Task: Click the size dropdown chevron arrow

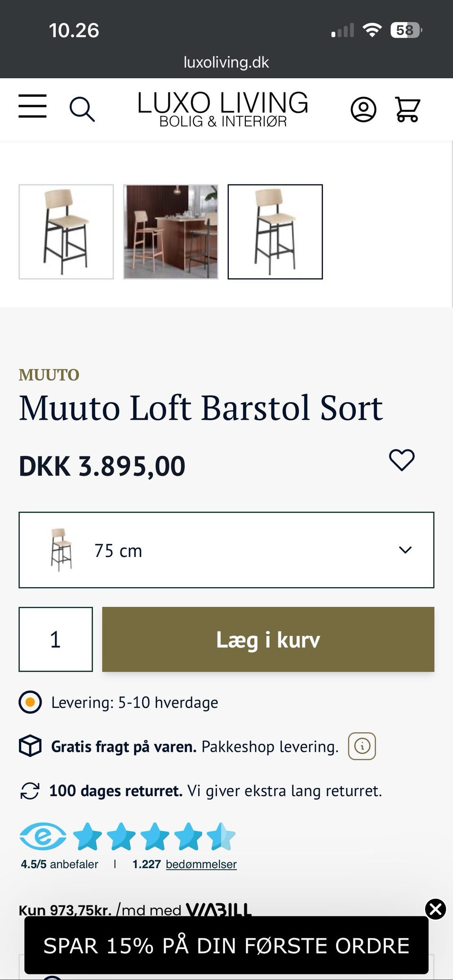Action: (x=405, y=550)
